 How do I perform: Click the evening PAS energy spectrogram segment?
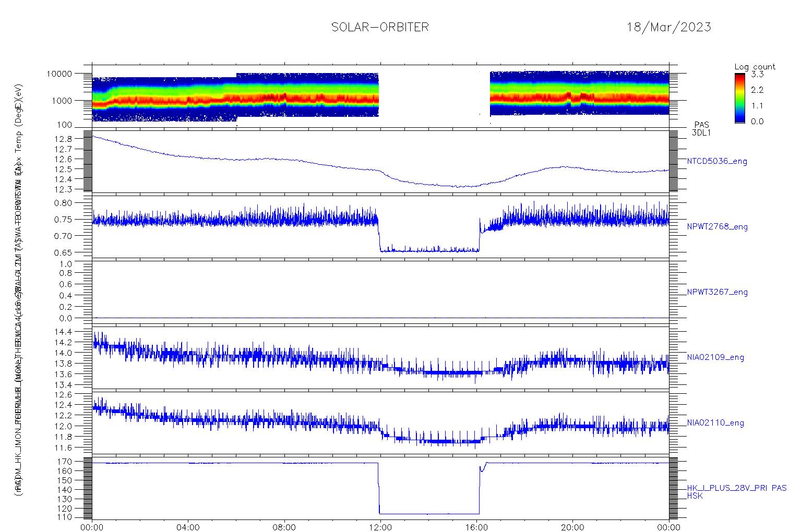pos(579,93)
